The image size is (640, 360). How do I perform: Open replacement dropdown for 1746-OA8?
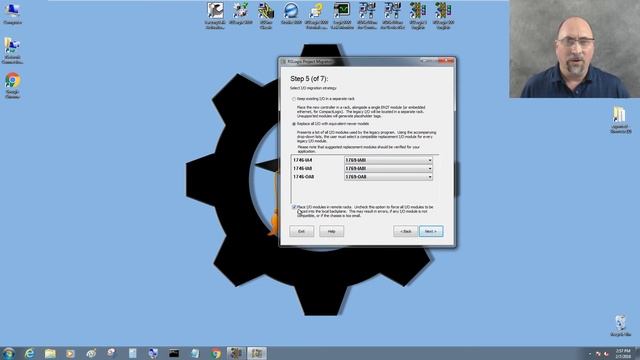pyautogui.click(x=388, y=177)
